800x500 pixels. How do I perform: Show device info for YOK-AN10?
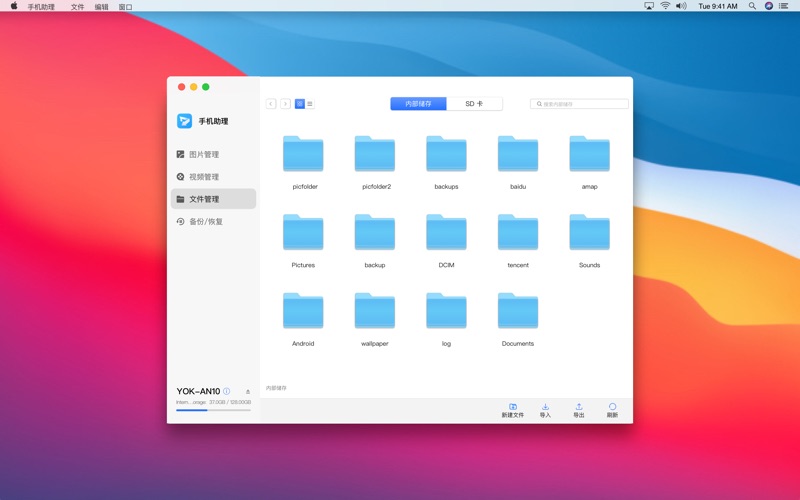227,391
